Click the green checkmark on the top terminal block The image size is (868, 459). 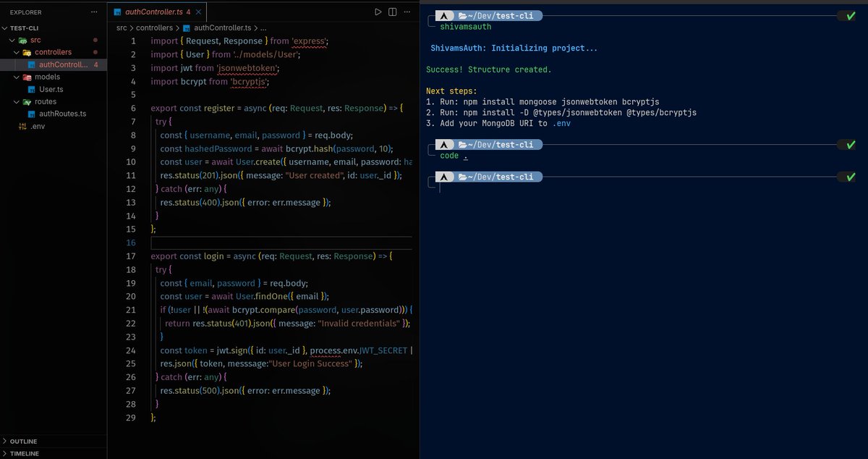click(849, 14)
